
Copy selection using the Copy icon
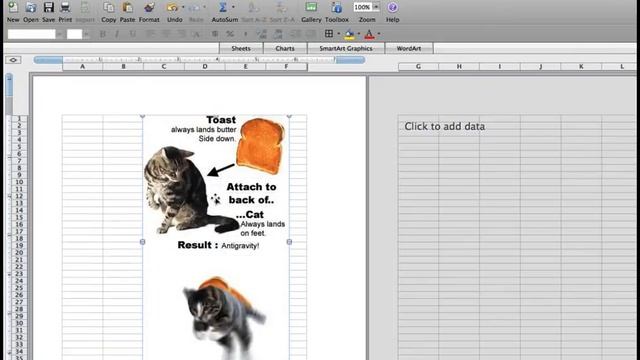[109, 8]
